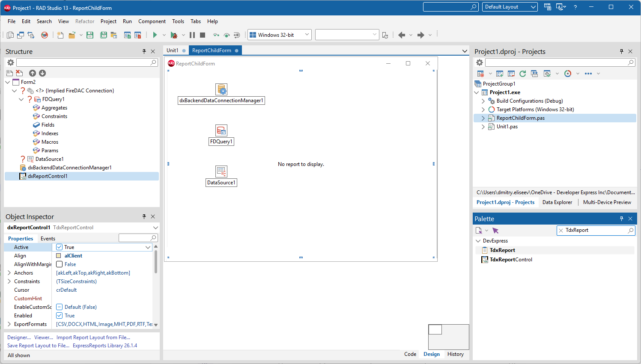Select the DataSource1 component icon on form

[221, 171]
